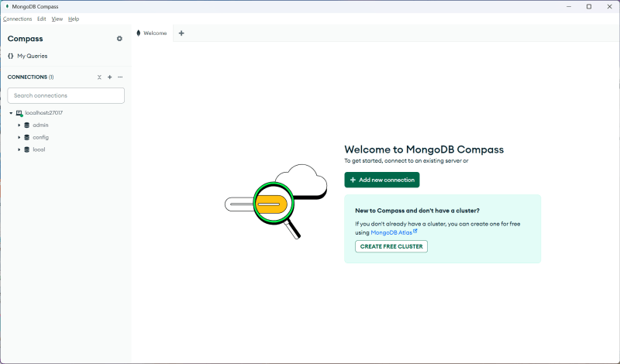This screenshot has width=620, height=364.
Task: Click the MongoDB leaf icon on Welcome tab
Action: click(x=139, y=33)
